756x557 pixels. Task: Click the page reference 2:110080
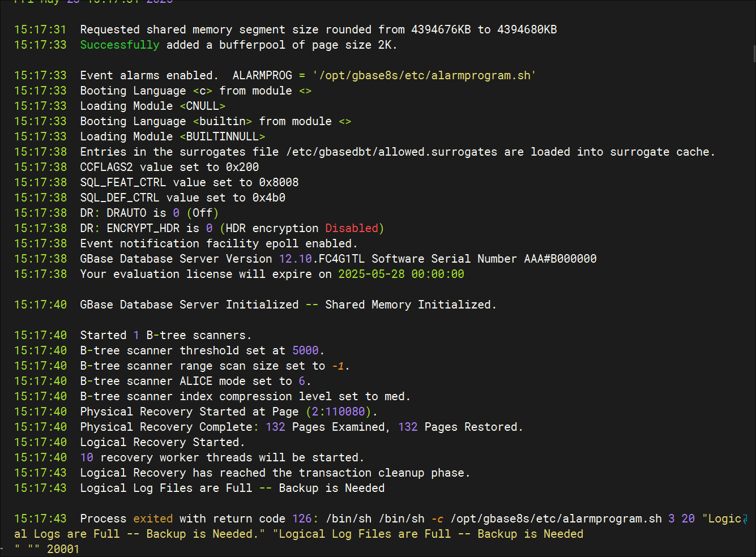click(339, 412)
